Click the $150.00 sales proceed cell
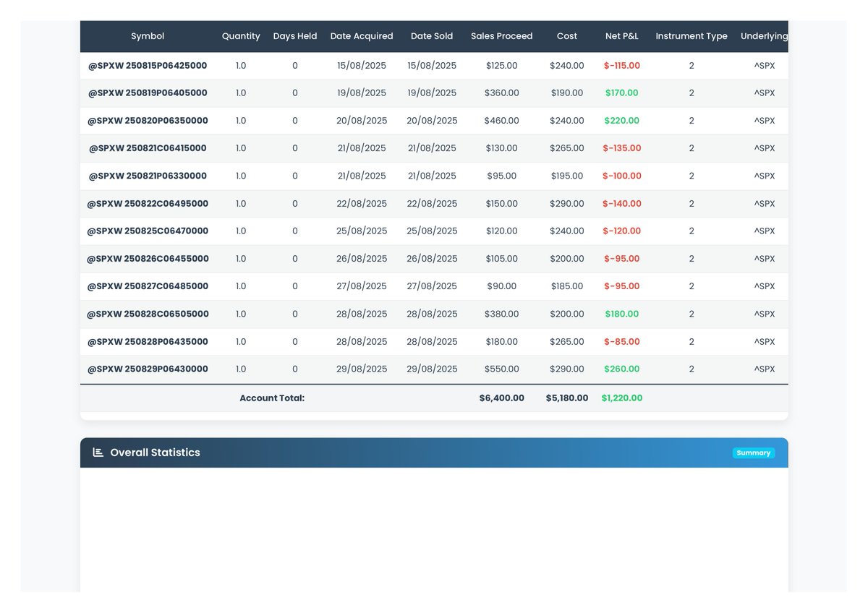The image size is (868, 613). coord(501,204)
